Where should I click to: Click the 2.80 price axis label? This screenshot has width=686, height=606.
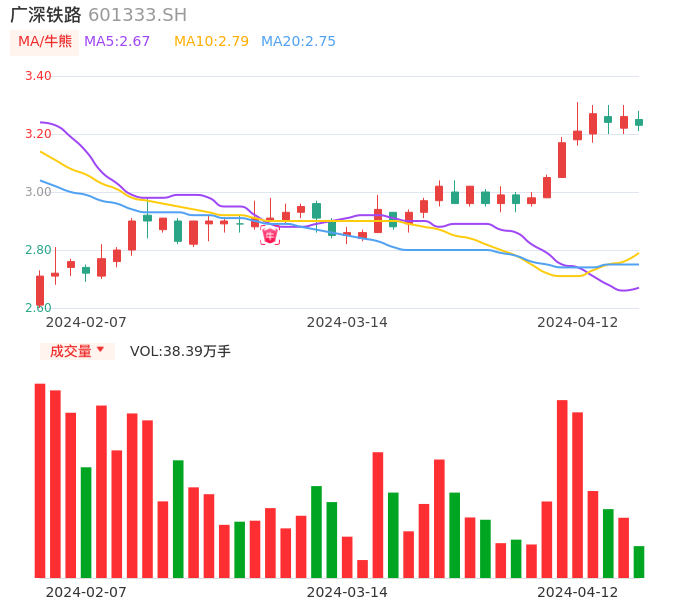[38, 250]
